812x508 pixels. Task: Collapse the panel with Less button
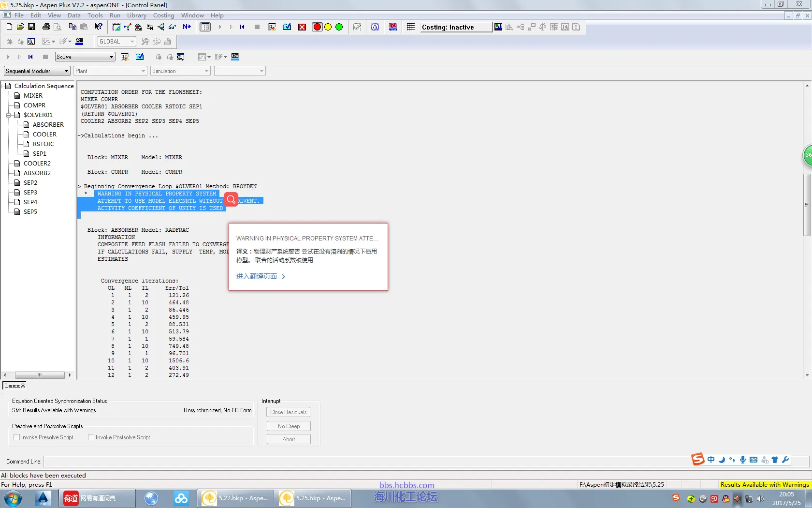(x=14, y=386)
